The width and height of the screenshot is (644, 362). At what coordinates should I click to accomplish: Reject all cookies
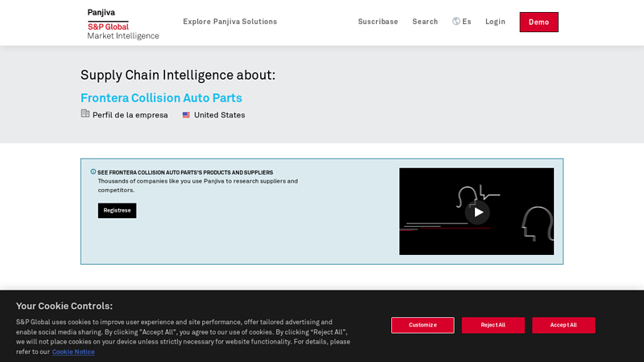(x=493, y=325)
